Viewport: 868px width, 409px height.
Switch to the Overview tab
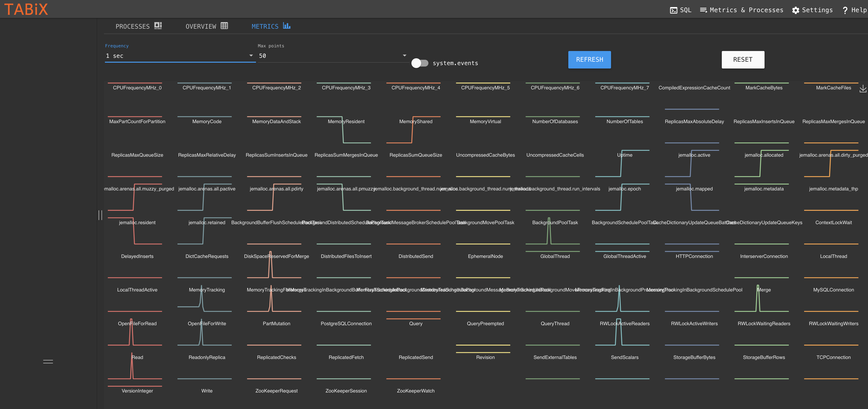click(x=206, y=26)
